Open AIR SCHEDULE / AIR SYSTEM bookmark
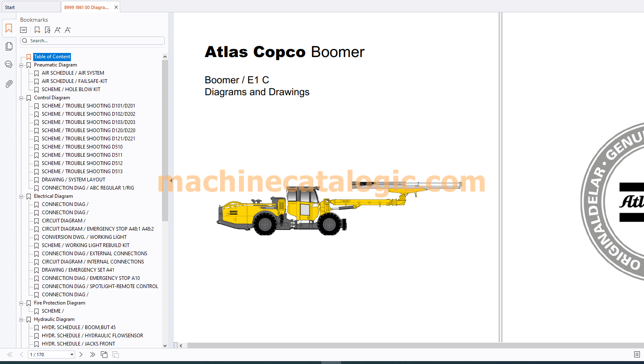This screenshot has width=644, height=364. pyautogui.click(x=73, y=73)
